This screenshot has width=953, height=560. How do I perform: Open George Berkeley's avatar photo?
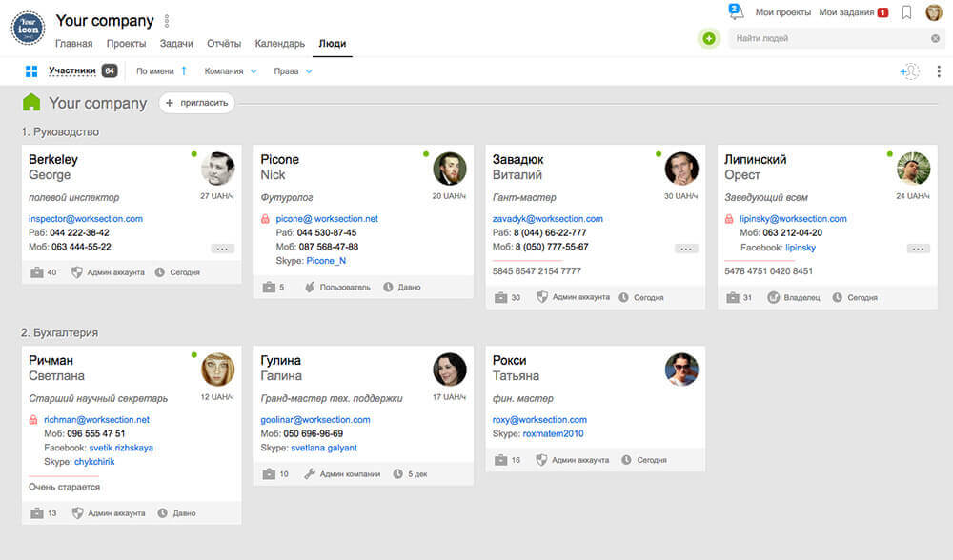pyautogui.click(x=217, y=169)
